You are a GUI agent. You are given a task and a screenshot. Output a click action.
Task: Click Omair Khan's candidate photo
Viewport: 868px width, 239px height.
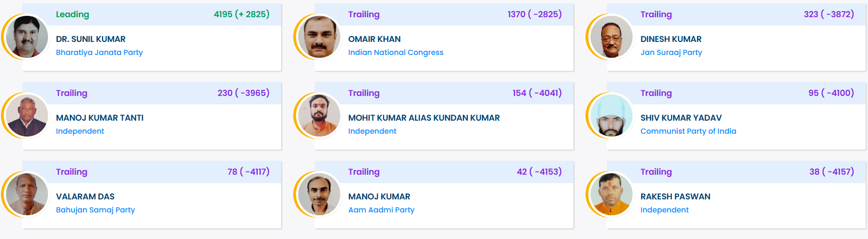tap(319, 37)
